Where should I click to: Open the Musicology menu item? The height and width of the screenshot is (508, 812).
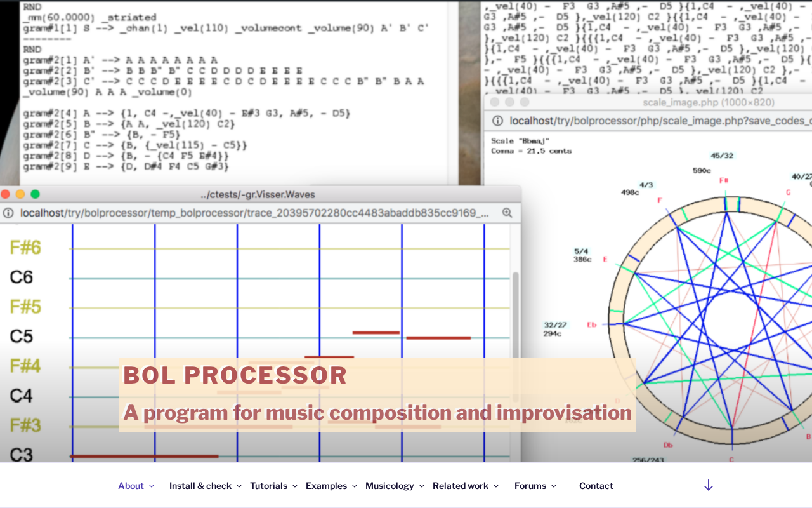click(x=390, y=486)
